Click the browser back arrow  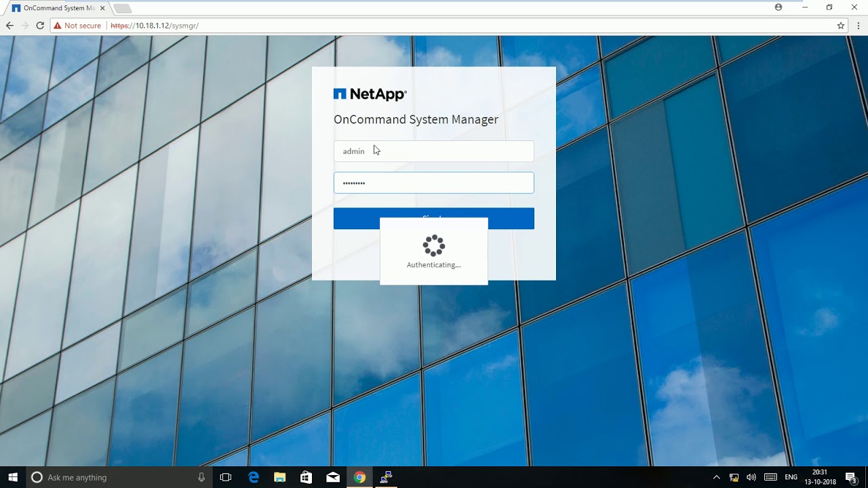pyautogui.click(x=9, y=26)
